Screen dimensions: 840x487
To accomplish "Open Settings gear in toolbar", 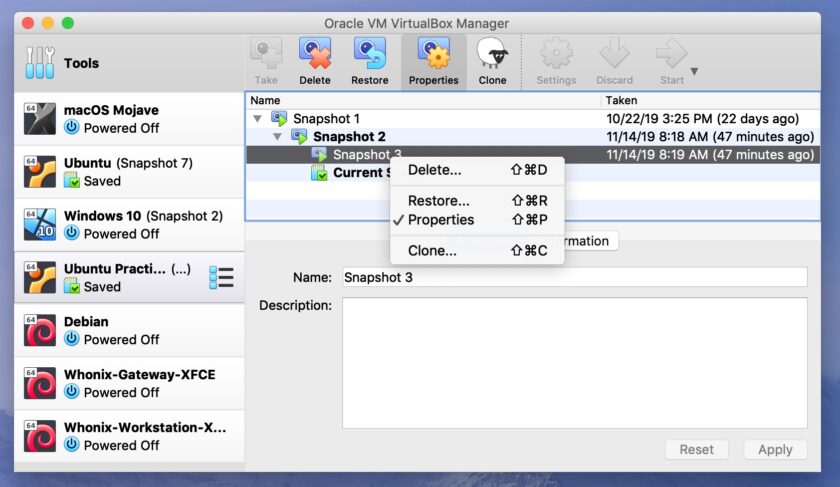I will click(556, 54).
